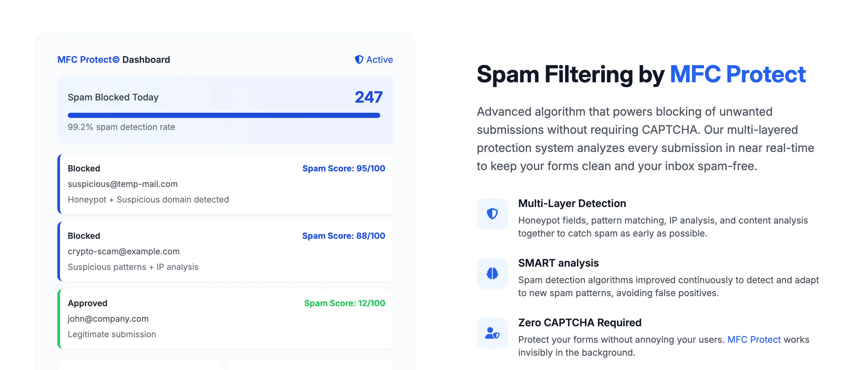Click the Spam Filtering by MFC Protect heading
868x370 pixels.
(641, 74)
